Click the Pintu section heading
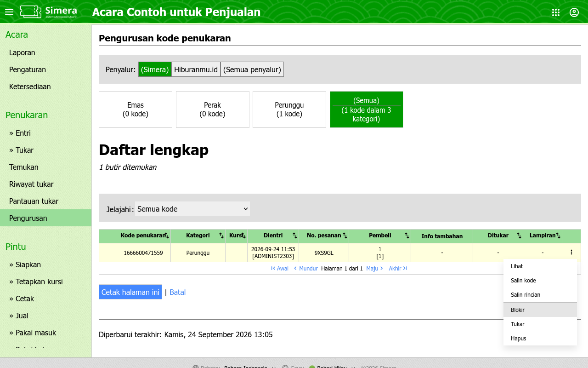588x368 pixels. point(16,247)
